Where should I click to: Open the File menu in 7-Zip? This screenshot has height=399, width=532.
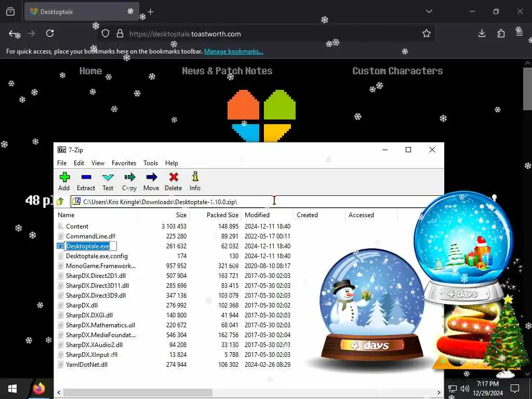pos(62,163)
